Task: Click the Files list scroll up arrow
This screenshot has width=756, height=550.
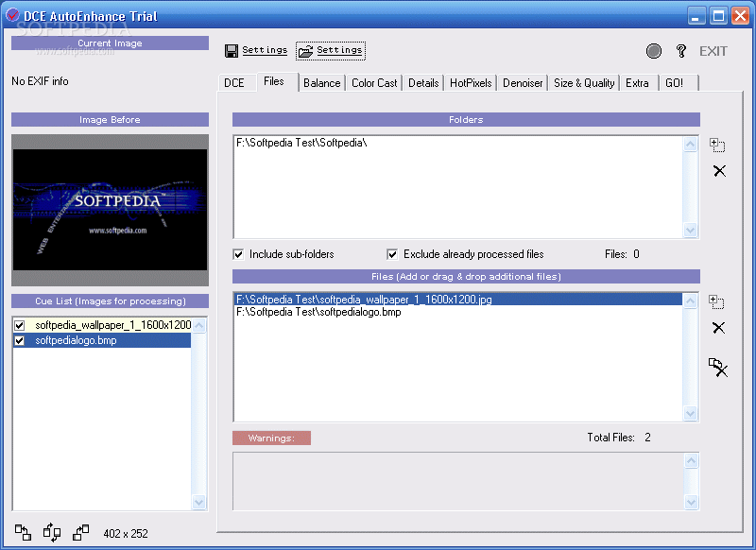Action: [x=691, y=301]
